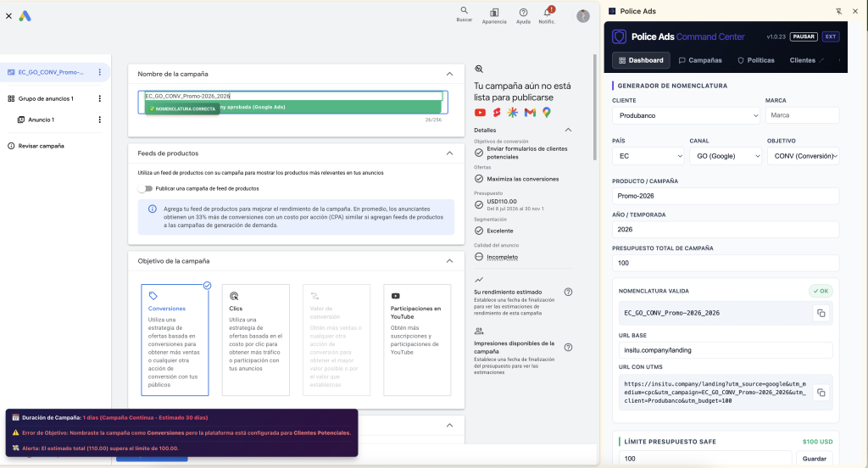Image resolution: width=868 pixels, height=468 pixels.
Task: Click the EXT button
Action: pos(831,36)
